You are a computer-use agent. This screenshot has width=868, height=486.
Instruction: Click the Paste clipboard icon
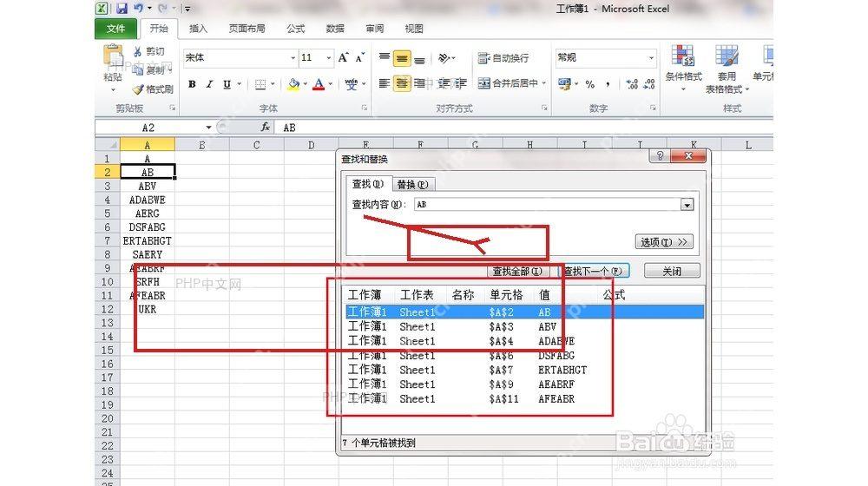(x=113, y=56)
